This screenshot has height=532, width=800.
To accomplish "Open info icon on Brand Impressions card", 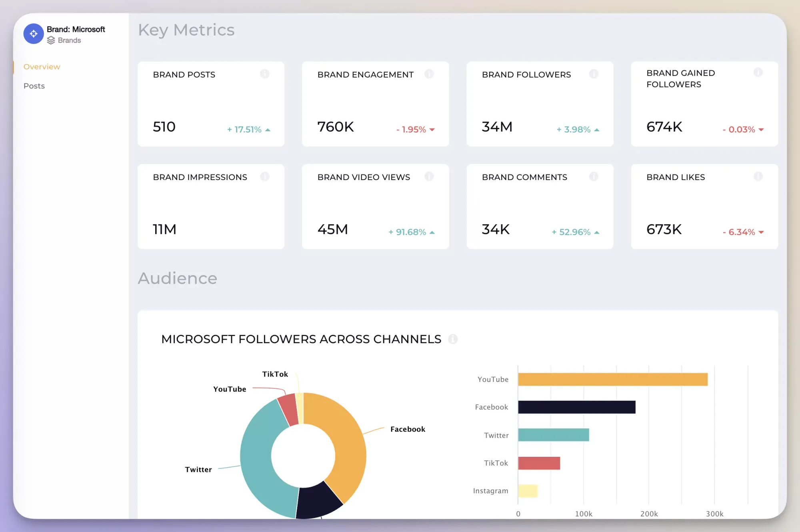I will pyautogui.click(x=264, y=176).
